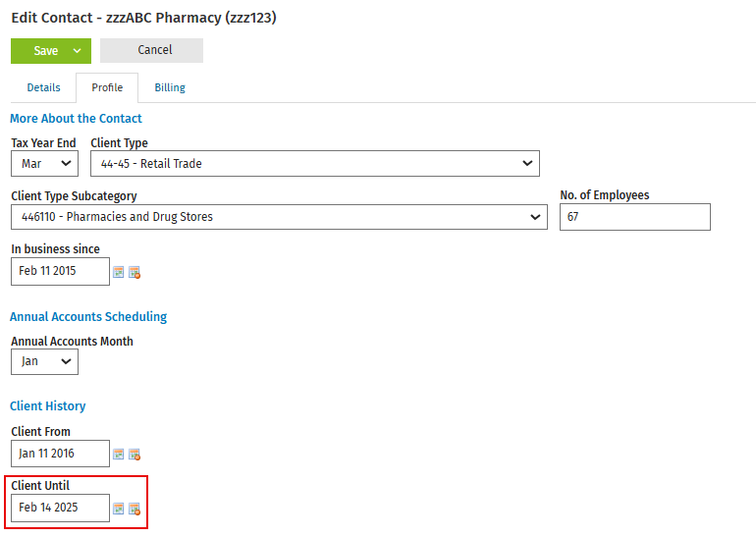Click the Cancel button

click(x=151, y=50)
